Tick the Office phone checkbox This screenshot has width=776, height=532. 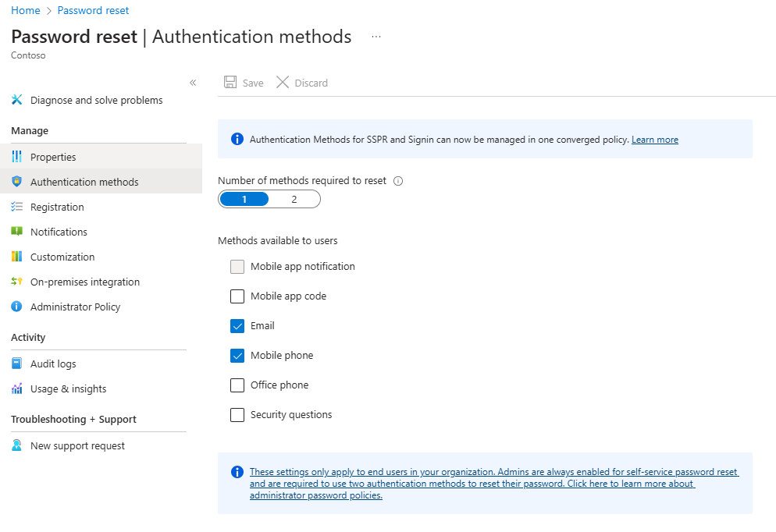click(x=237, y=385)
